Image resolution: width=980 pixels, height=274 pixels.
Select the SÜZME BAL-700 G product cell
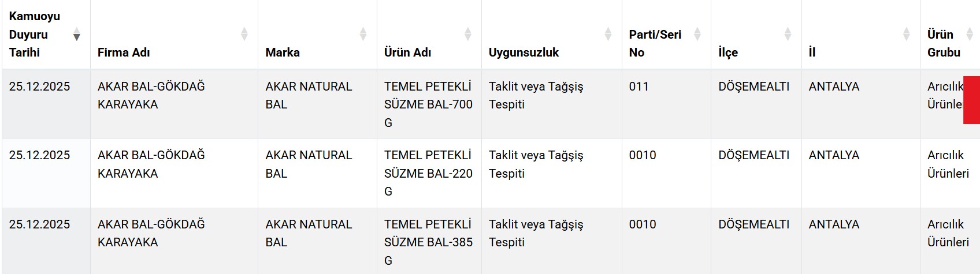(x=428, y=104)
